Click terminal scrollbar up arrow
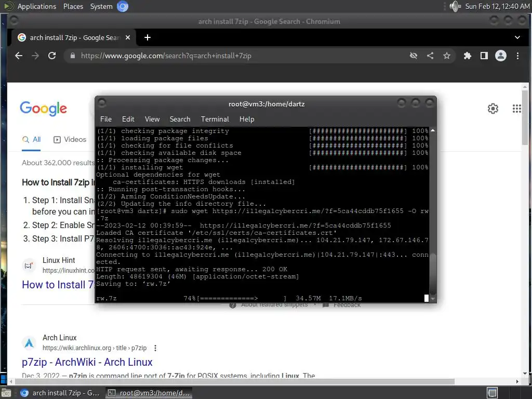This screenshot has height=399, width=532. coord(433,130)
